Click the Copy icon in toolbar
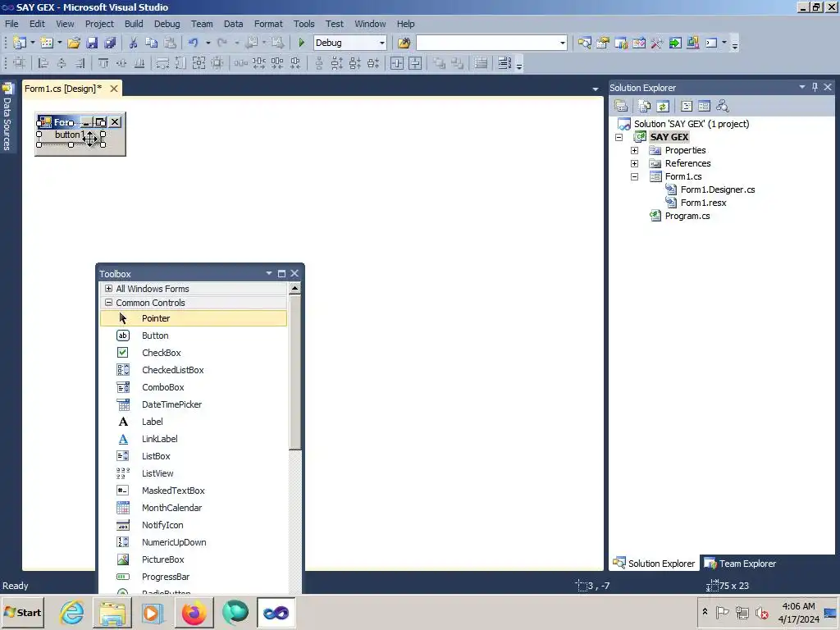 pos(152,43)
